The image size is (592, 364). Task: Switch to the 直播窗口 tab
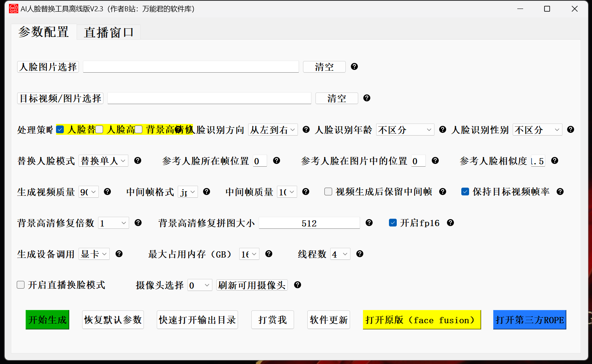click(x=109, y=32)
